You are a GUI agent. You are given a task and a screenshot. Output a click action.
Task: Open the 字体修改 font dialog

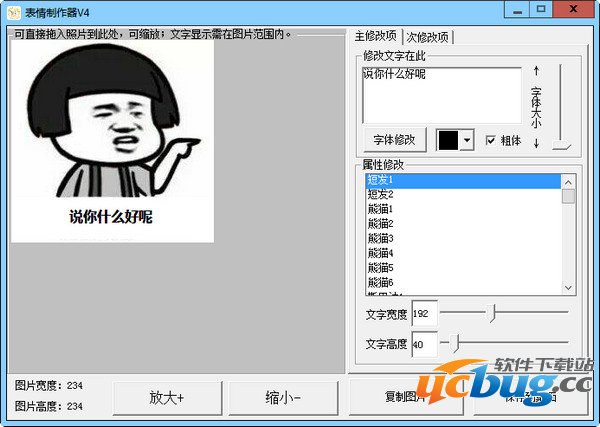pos(394,140)
